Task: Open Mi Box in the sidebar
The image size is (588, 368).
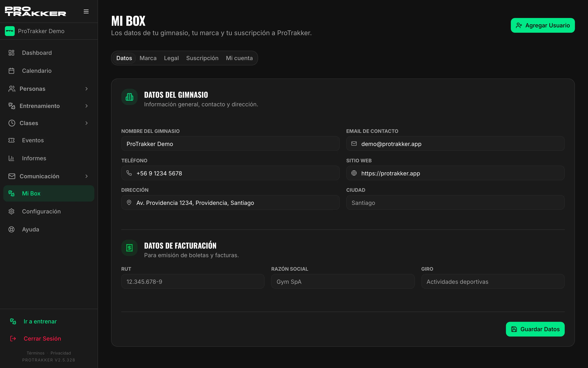Action: tap(49, 193)
